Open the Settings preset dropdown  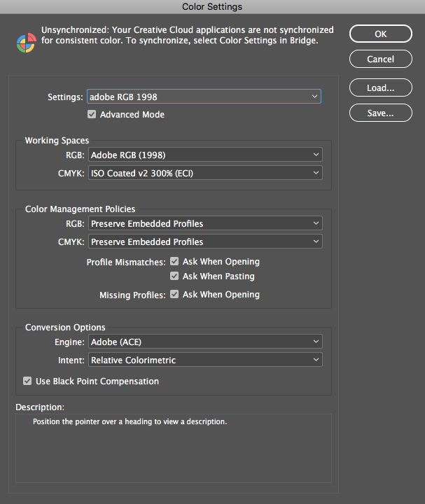(x=204, y=97)
